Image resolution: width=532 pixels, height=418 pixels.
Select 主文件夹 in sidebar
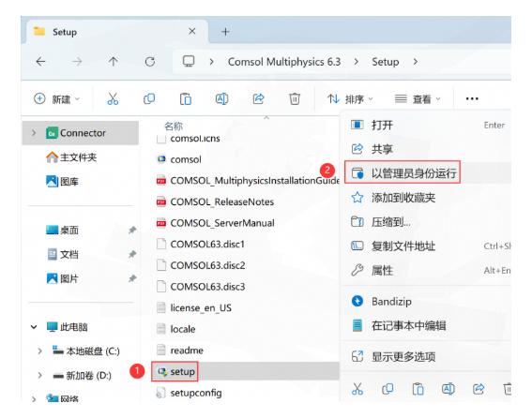coord(71,157)
